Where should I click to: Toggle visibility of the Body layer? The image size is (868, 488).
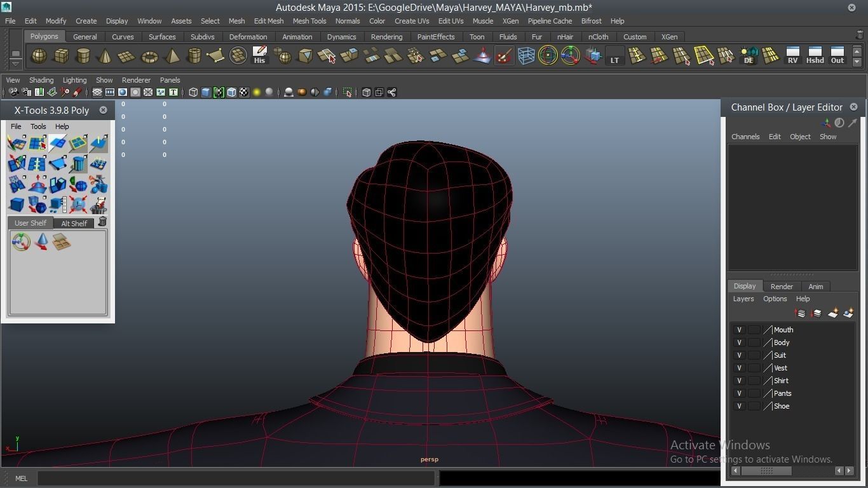coord(739,342)
